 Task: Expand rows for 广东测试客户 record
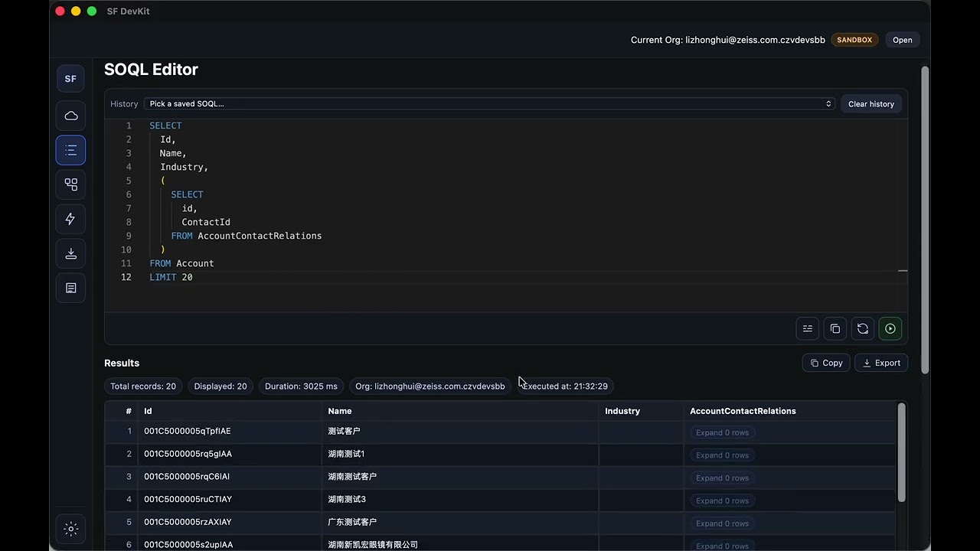click(x=722, y=523)
